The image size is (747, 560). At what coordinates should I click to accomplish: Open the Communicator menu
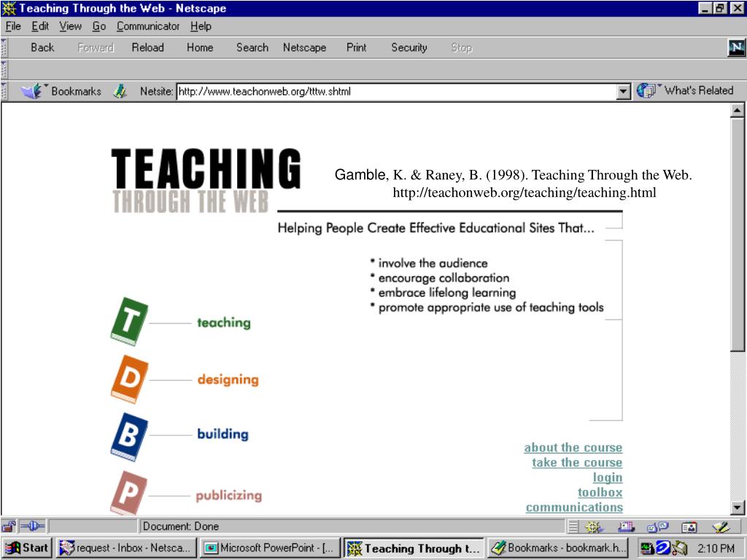[x=147, y=26]
